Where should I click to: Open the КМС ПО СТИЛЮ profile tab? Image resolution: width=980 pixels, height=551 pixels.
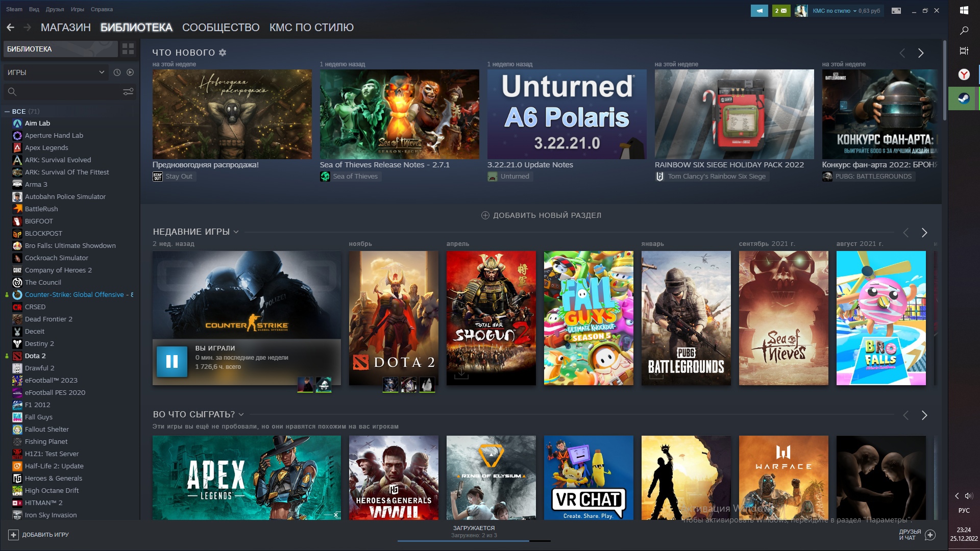[311, 28]
